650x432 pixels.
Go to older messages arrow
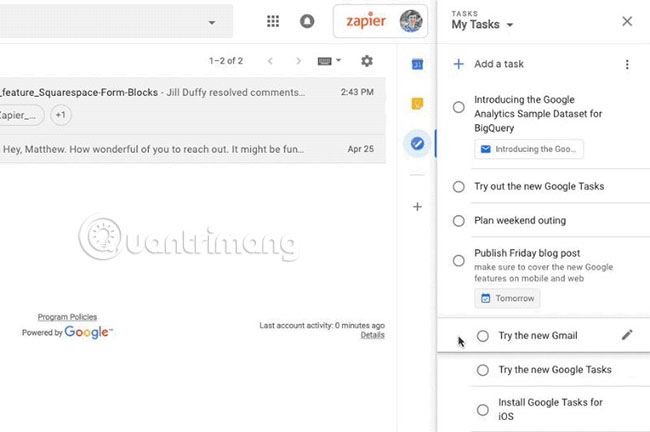pyautogui.click(x=298, y=61)
